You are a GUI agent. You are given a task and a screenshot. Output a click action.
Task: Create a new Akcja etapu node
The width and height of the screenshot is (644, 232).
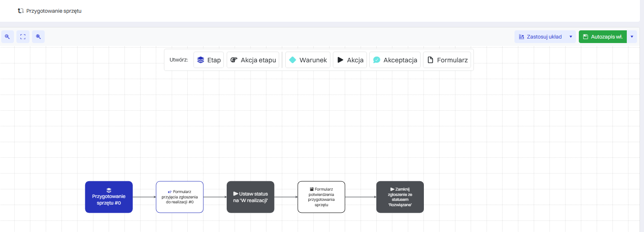253,60
